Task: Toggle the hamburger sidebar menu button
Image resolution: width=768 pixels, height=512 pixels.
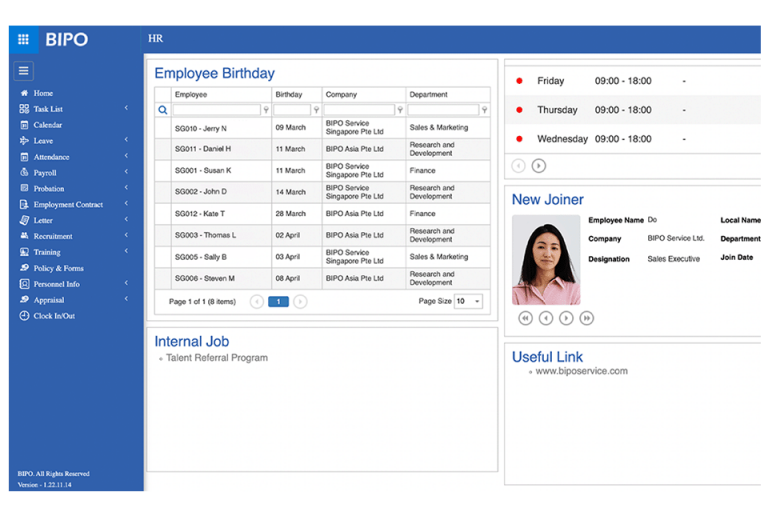Action: (24, 71)
